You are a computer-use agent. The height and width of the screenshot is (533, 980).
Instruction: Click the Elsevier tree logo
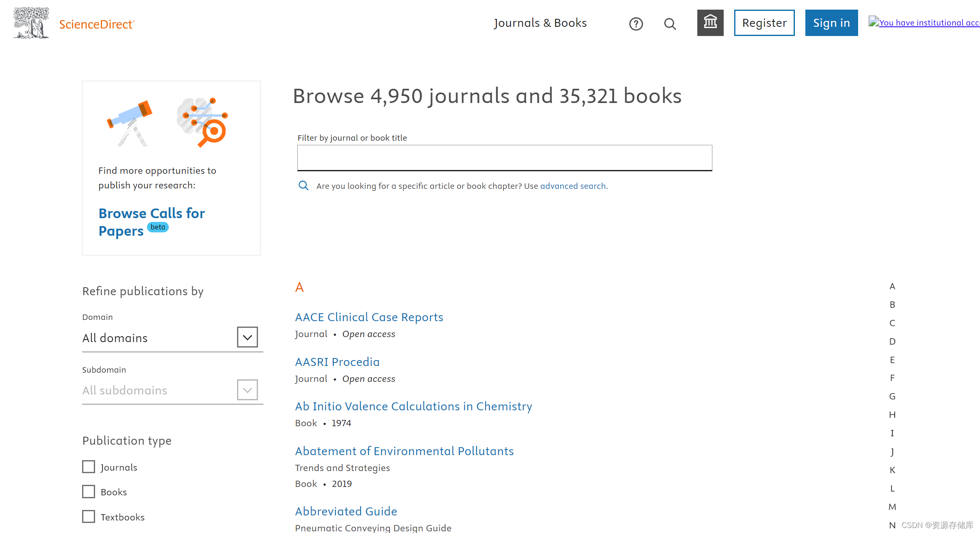click(x=31, y=23)
